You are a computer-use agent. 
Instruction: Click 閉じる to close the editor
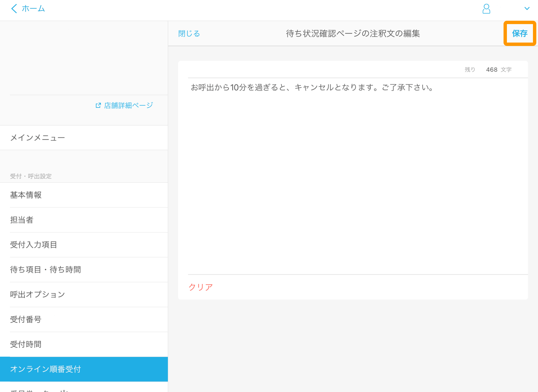(189, 34)
